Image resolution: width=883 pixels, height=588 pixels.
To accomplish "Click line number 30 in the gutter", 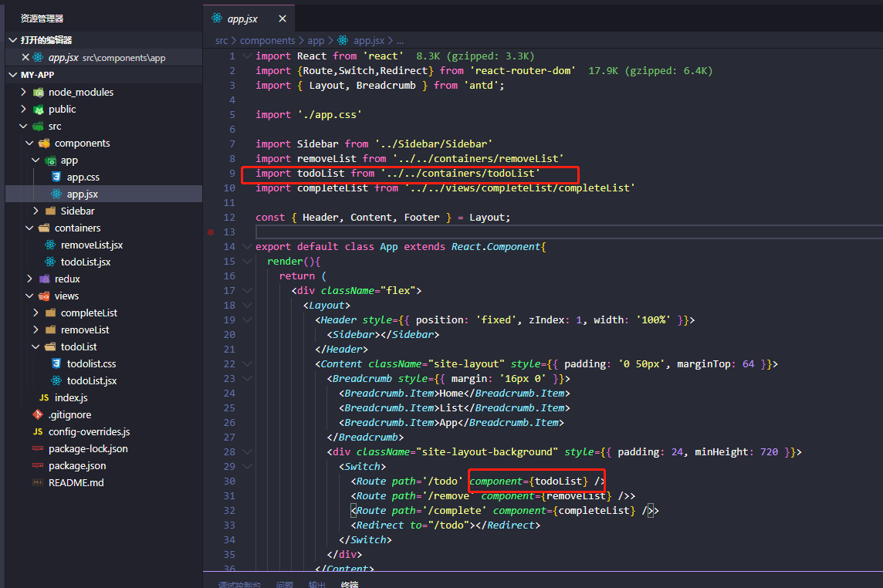I will click(229, 481).
